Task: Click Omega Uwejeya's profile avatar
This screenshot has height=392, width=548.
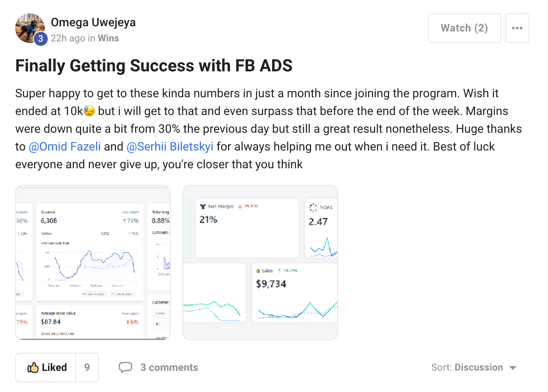Action: coord(30,28)
